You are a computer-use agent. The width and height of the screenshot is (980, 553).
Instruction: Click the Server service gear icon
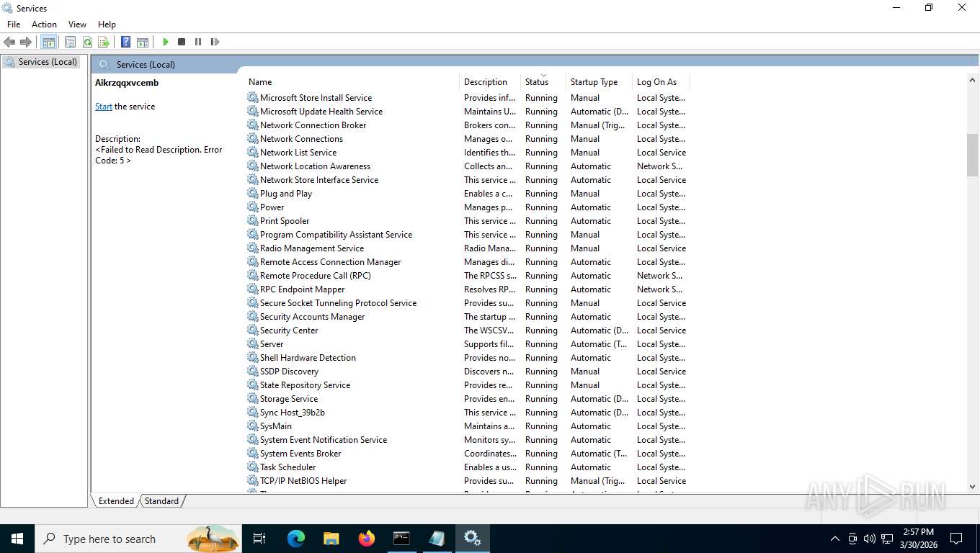click(x=252, y=344)
